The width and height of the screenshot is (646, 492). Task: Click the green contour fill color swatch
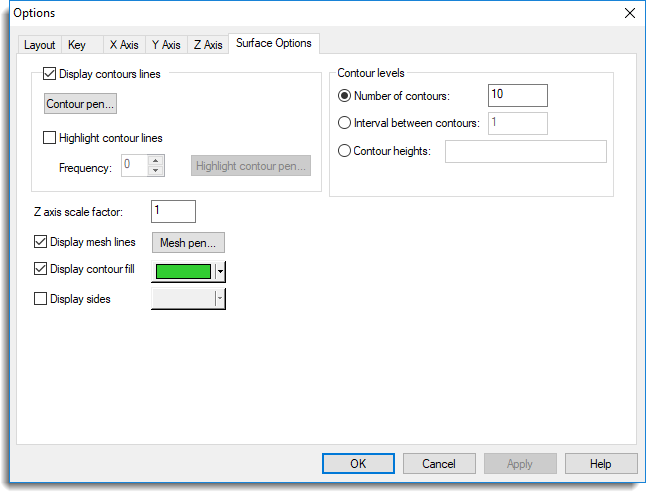point(183,271)
